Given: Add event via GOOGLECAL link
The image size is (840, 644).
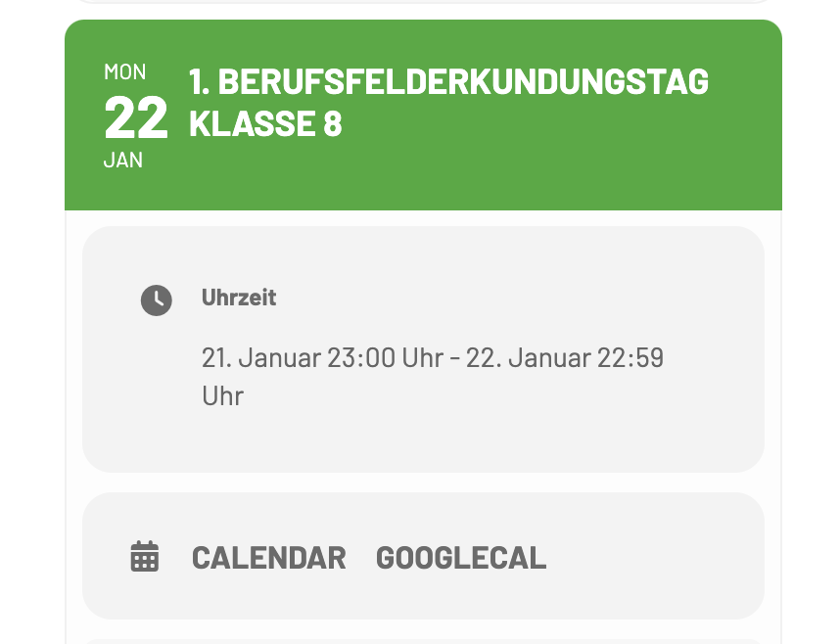Looking at the screenshot, I should click(x=461, y=558).
